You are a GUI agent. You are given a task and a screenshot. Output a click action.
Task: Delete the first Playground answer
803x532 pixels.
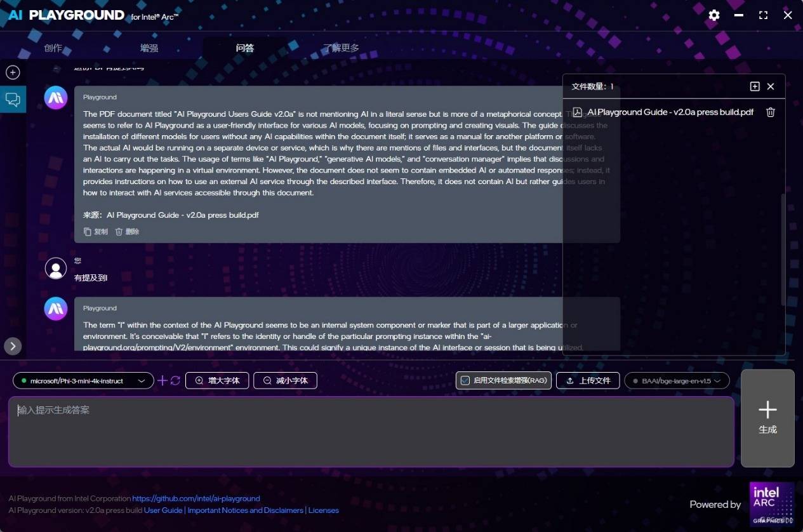(127, 232)
